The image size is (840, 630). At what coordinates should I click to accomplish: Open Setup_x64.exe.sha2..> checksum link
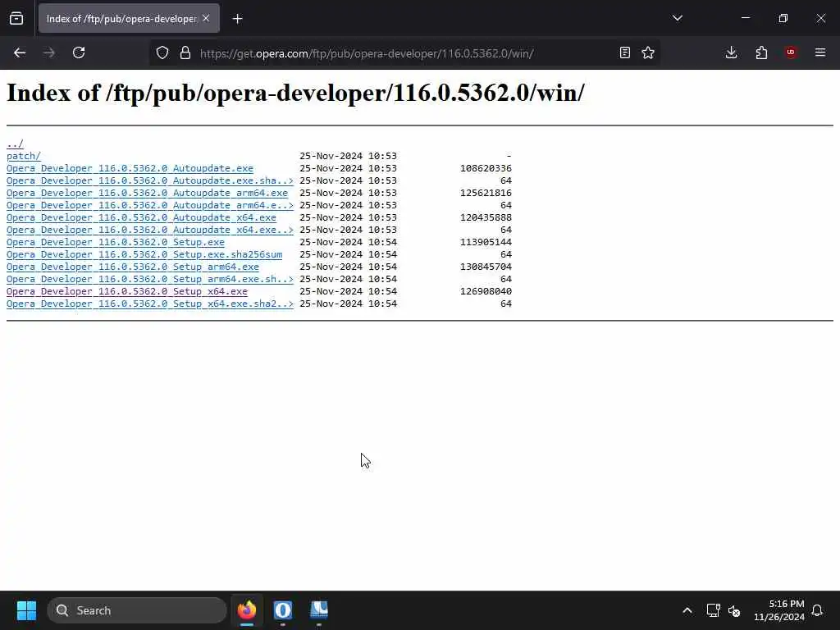(150, 304)
